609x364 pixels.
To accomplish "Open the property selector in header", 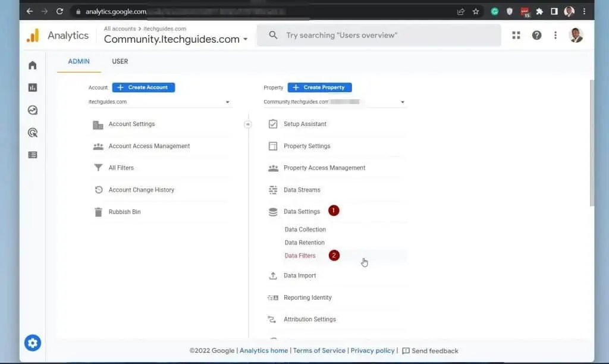I will tap(175, 39).
